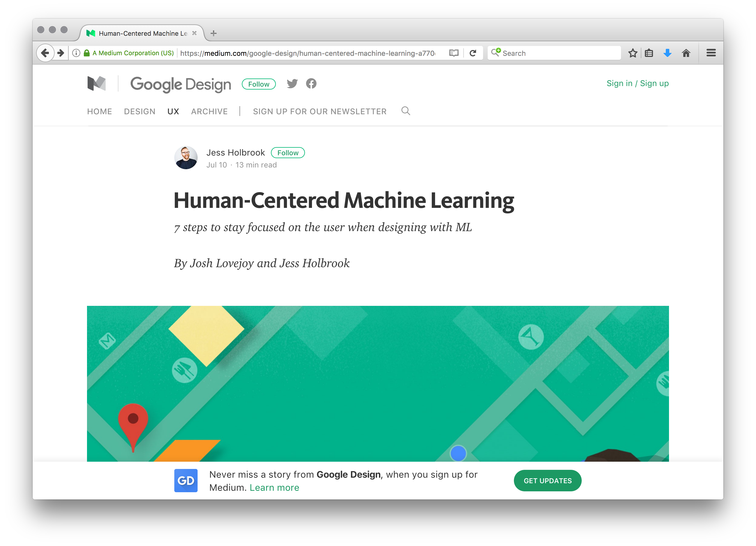Image resolution: width=756 pixels, height=546 pixels.
Task: Follow the Google Design publication
Action: (259, 84)
